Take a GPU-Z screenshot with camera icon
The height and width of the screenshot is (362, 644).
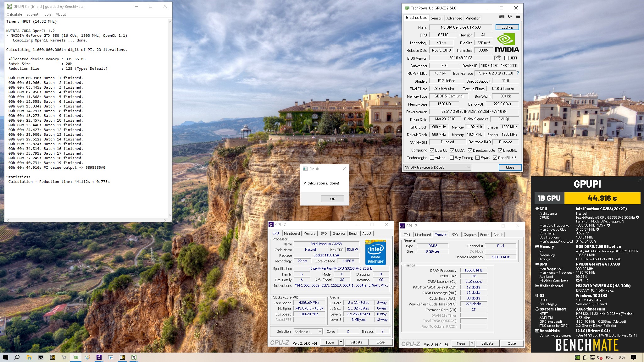coord(502,17)
